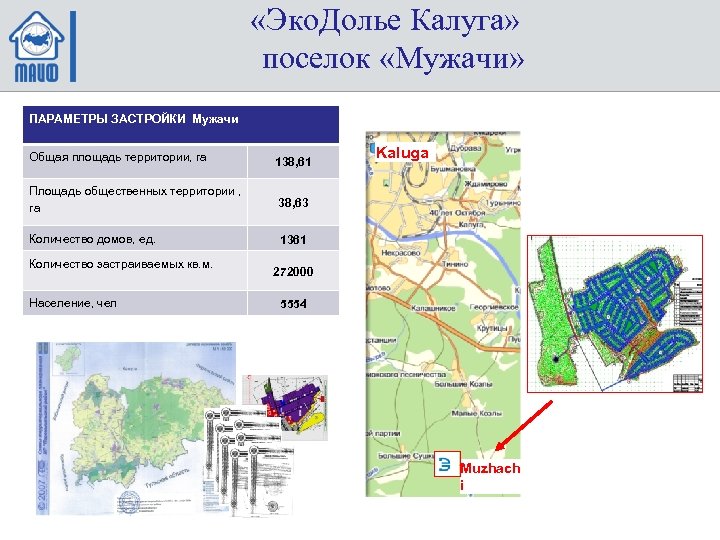Click the red Kaluga label on map
720x540 pixels.
402,153
